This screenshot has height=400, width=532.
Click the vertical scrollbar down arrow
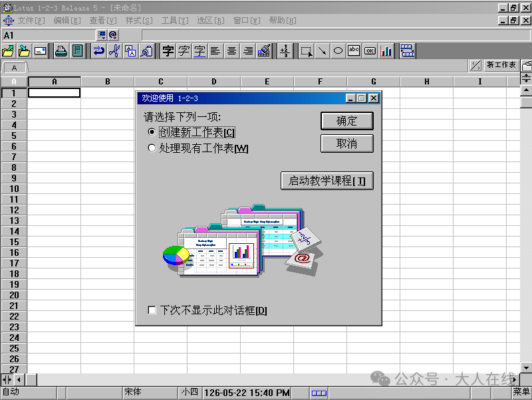(x=526, y=368)
